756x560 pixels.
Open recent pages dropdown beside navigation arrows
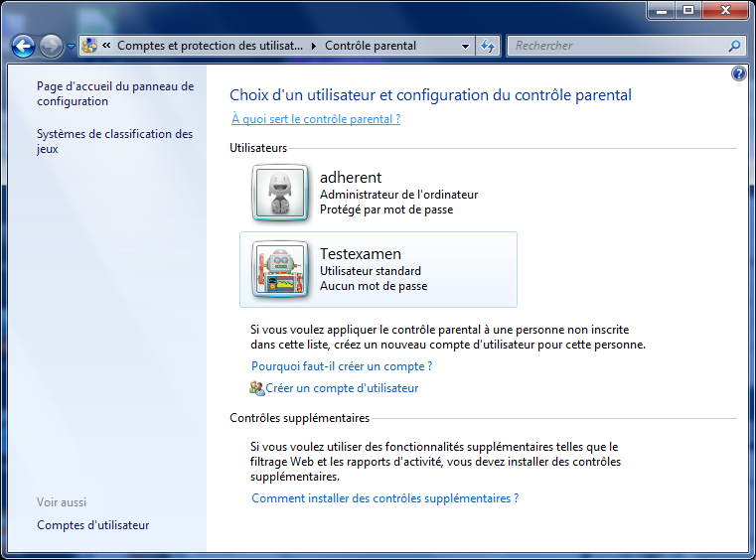click(x=71, y=47)
